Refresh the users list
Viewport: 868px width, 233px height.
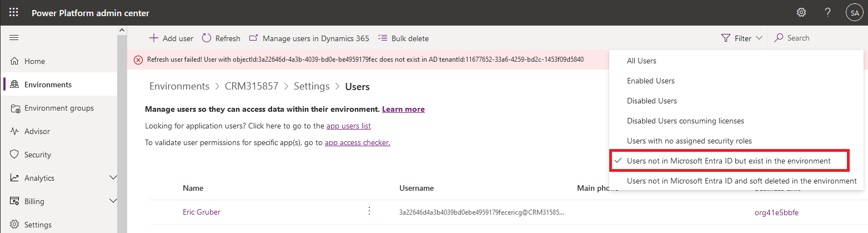221,38
